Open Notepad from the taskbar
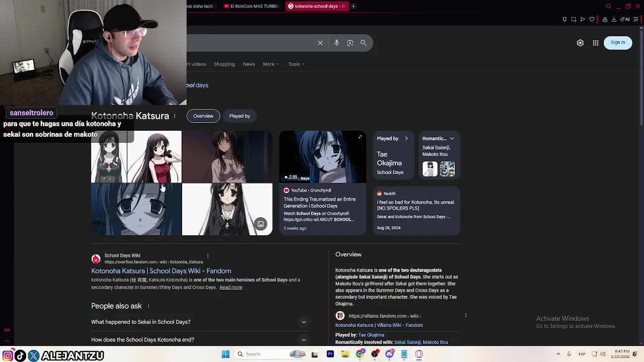The width and height of the screenshot is (644, 362). coord(404,354)
